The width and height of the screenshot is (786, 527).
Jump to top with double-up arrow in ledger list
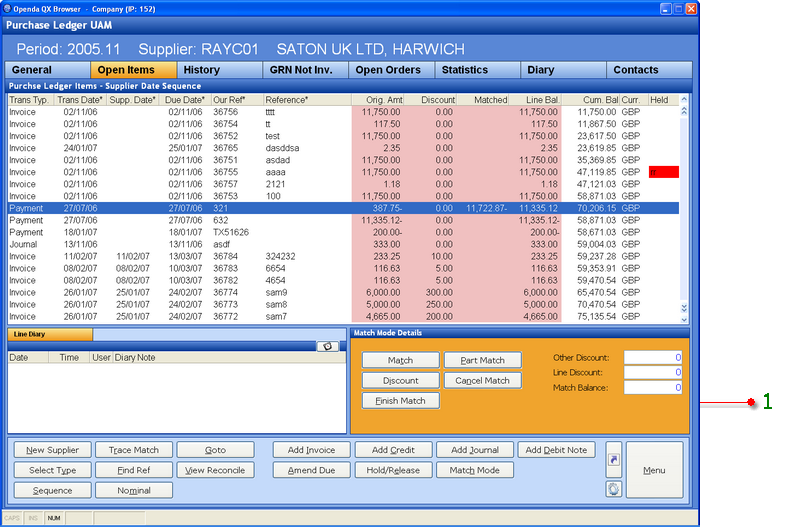[684, 111]
